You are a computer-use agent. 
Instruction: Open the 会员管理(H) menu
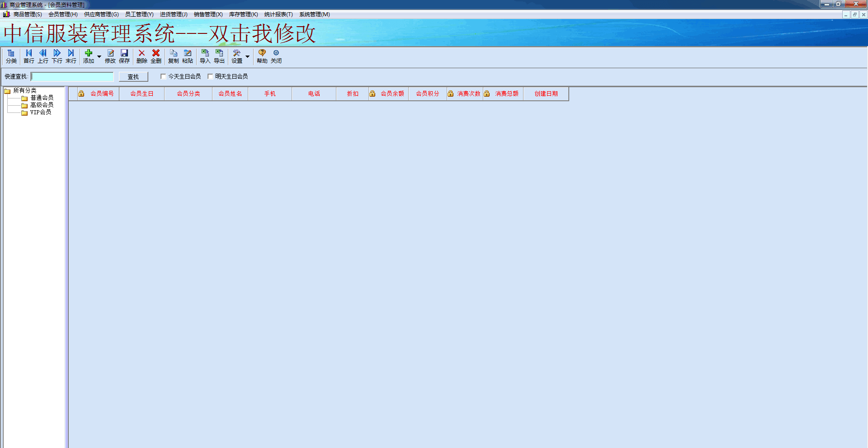click(x=63, y=14)
